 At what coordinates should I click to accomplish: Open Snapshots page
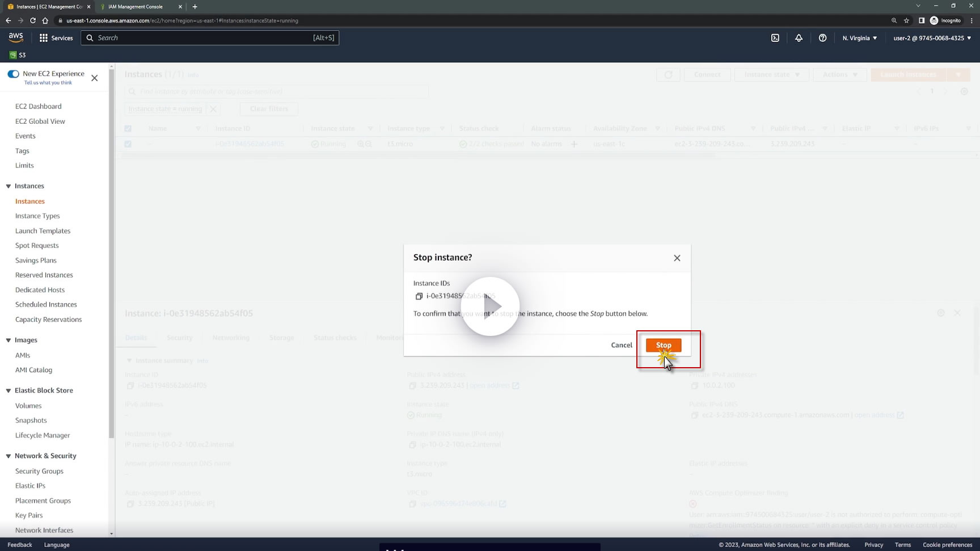point(31,420)
